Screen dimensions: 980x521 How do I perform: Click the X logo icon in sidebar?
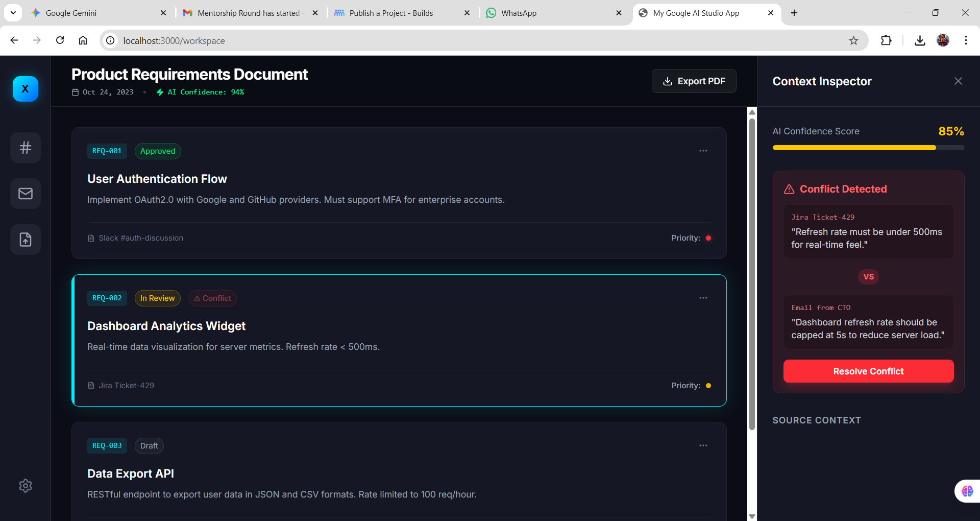(26, 89)
